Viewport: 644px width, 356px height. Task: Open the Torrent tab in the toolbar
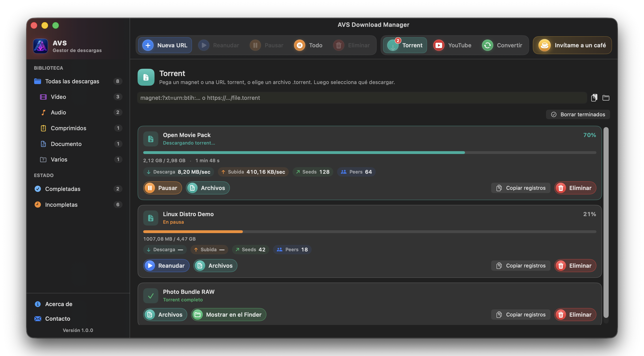click(405, 45)
